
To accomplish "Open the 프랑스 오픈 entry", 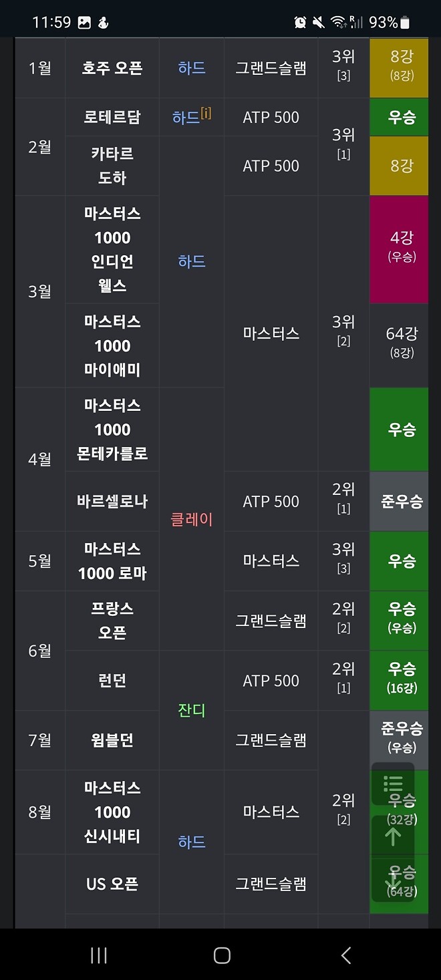I will [112, 621].
